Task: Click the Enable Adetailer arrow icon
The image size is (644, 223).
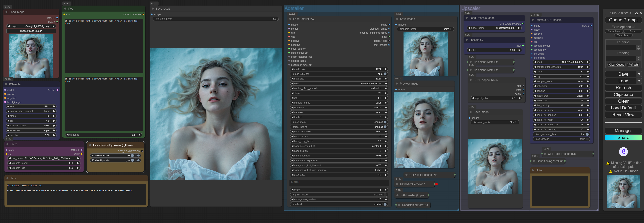Action: point(138,156)
